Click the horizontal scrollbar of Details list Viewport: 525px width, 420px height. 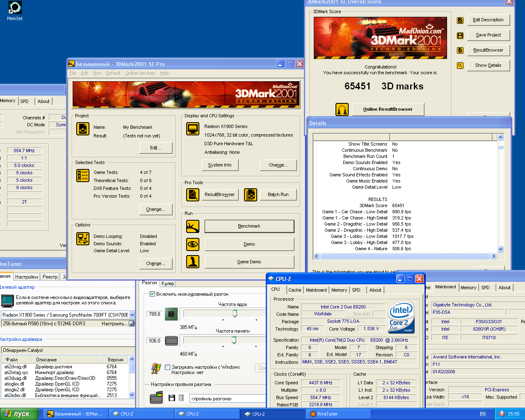pyautogui.click(x=405, y=256)
